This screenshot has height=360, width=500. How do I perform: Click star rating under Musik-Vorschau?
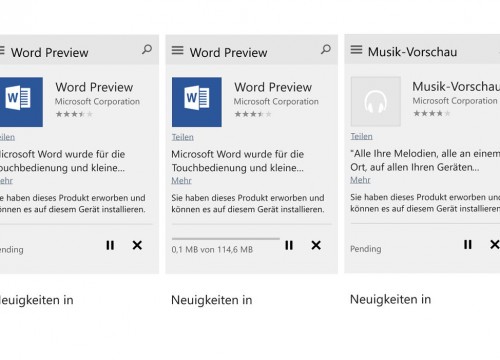(x=432, y=114)
